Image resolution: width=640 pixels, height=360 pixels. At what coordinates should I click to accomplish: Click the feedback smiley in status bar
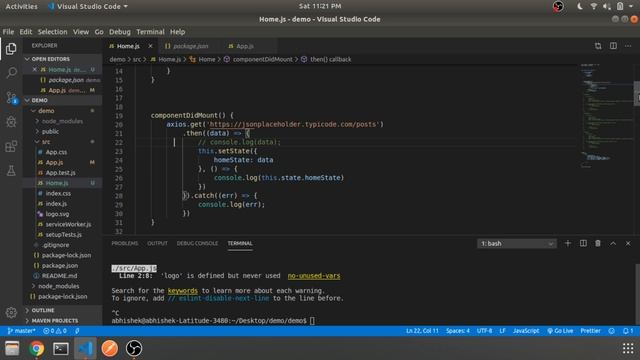pyautogui.click(x=611, y=331)
